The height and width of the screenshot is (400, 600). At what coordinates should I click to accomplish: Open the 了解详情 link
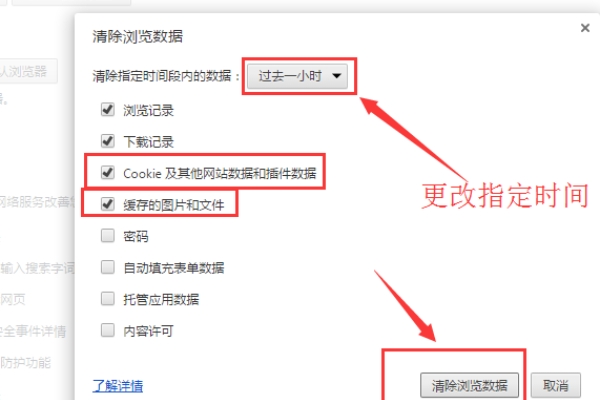tap(118, 385)
